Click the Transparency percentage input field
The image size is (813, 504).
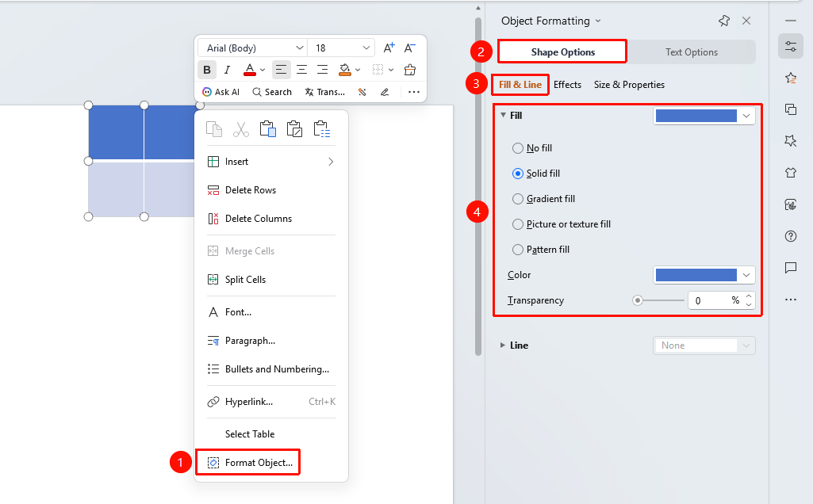(x=715, y=300)
